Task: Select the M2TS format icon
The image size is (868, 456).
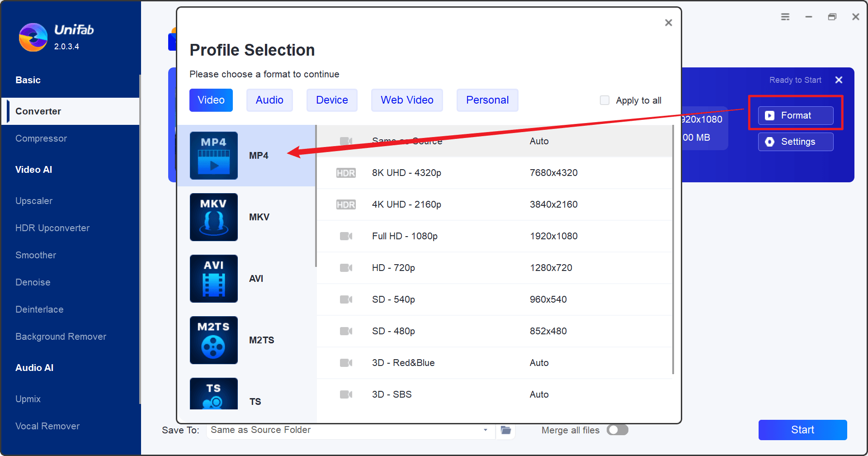Action: (x=213, y=340)
